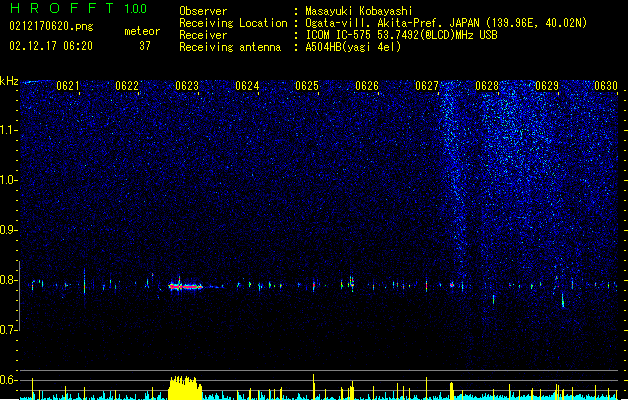
Task: Click the kHz axis unit label
Action: tap(9, 81)
